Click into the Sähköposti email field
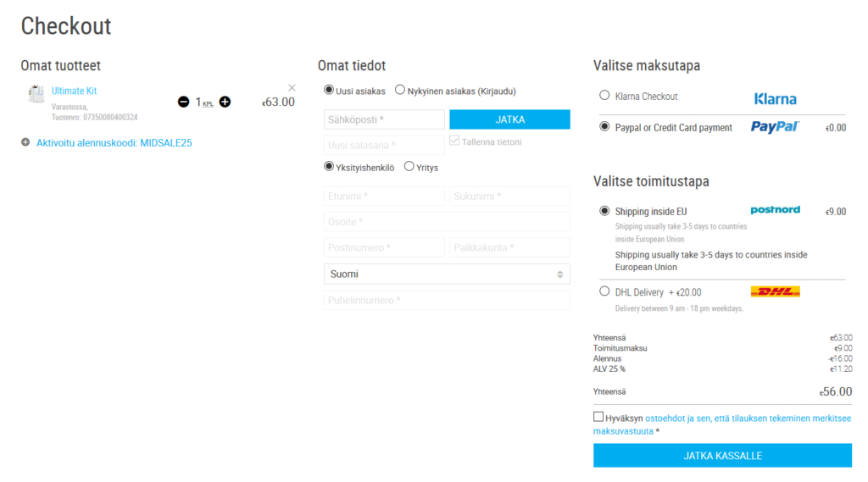868x482 pixels. pos(384,119)
